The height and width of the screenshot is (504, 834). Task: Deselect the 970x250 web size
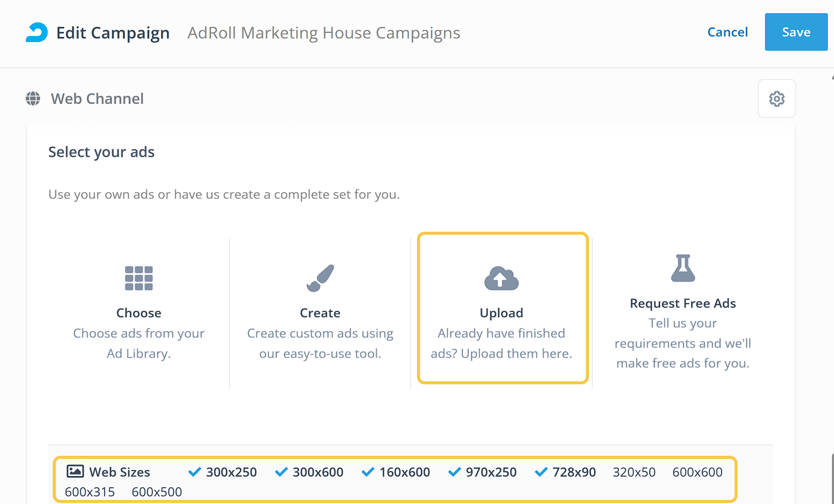click(483, 472)
